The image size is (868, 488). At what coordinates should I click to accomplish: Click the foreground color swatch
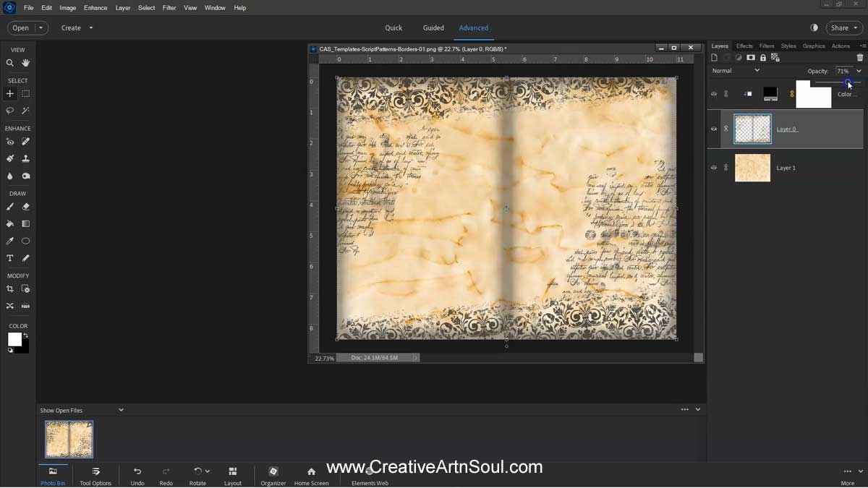coord(14,339)
